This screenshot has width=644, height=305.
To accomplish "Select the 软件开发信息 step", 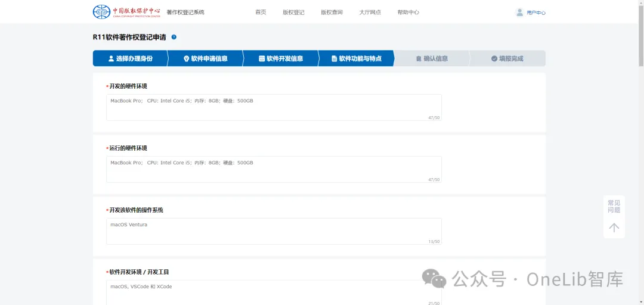I will 281,58.
